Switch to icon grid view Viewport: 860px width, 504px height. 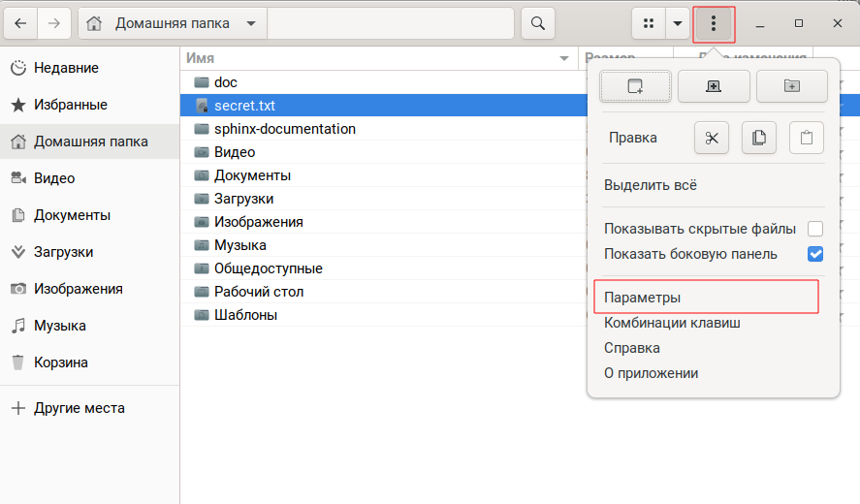(649, 22)
